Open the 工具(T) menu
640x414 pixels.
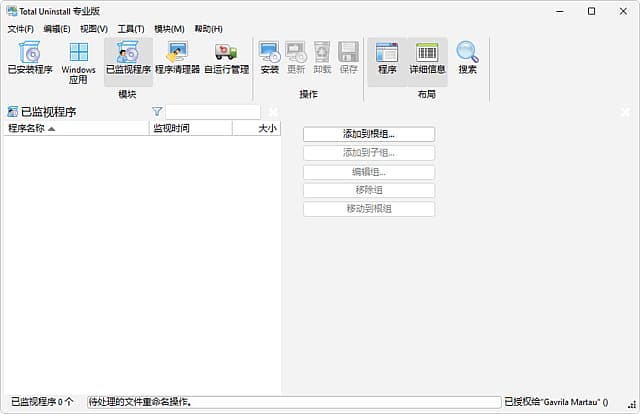[131, 29]
